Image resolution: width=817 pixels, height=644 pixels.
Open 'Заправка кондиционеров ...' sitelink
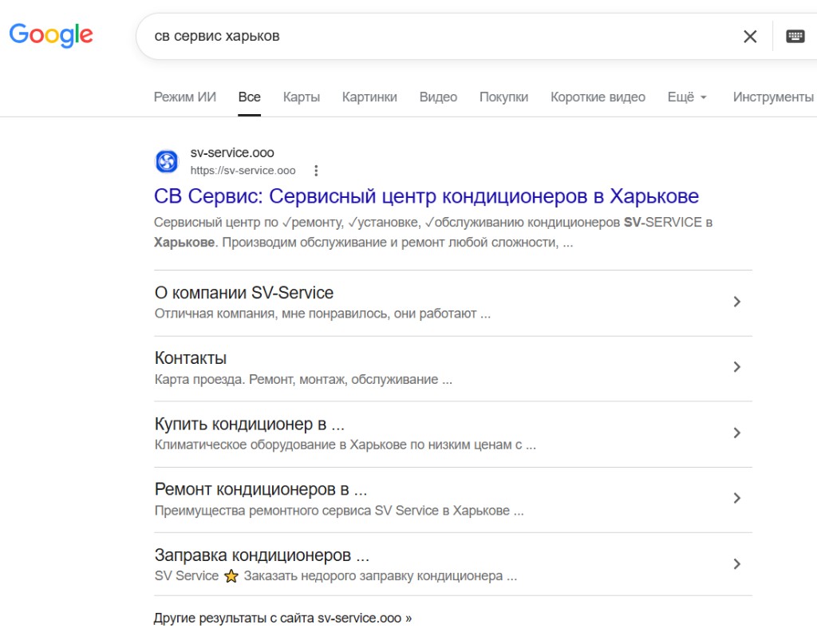(x=262, y=555)
